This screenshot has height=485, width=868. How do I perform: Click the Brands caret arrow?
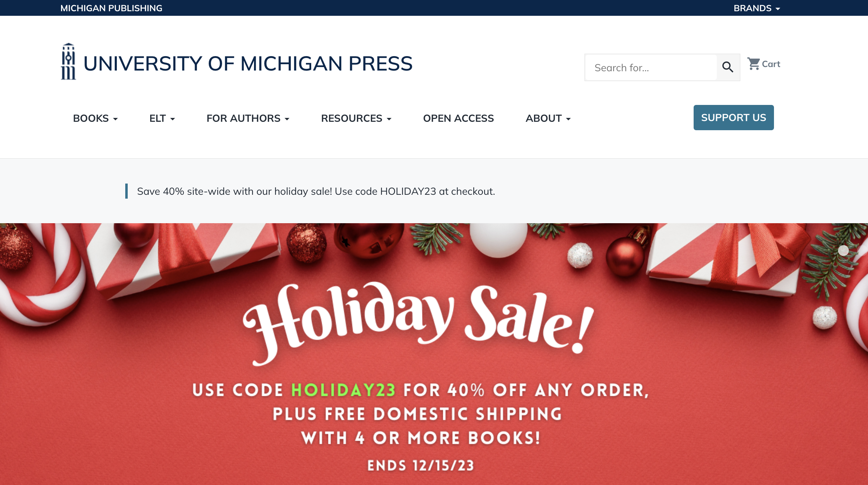tap(778, 9)
